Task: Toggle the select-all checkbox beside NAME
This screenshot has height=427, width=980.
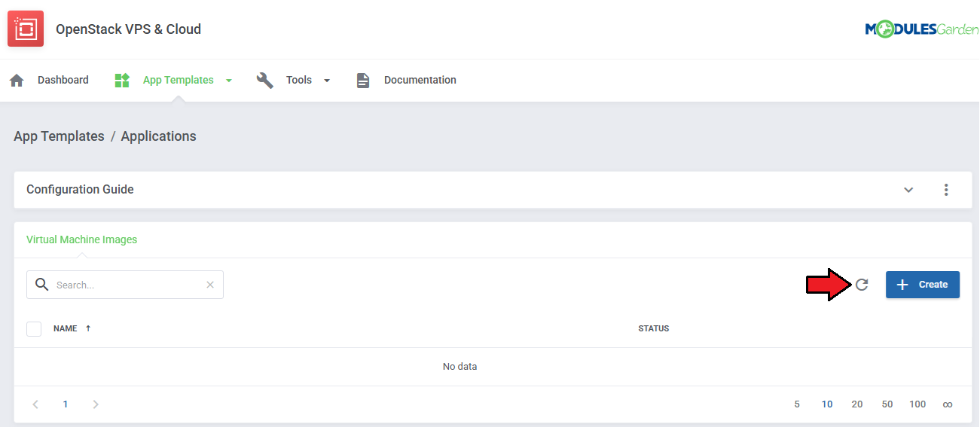Action: pyautogui.click(x=34, y=329)
